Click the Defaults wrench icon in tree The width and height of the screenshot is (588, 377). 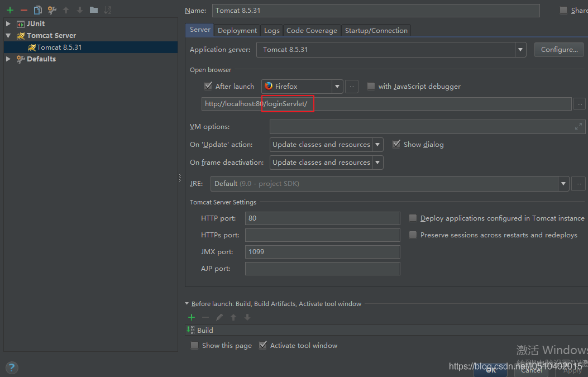click(21, 59)
